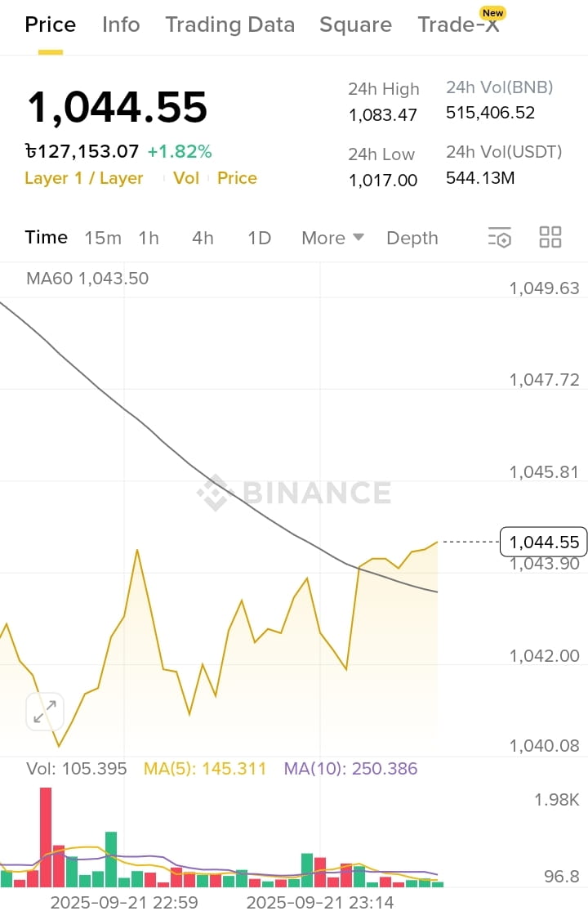
Task: Open the four-square chart layout grid icon
Action: point(550,237)
